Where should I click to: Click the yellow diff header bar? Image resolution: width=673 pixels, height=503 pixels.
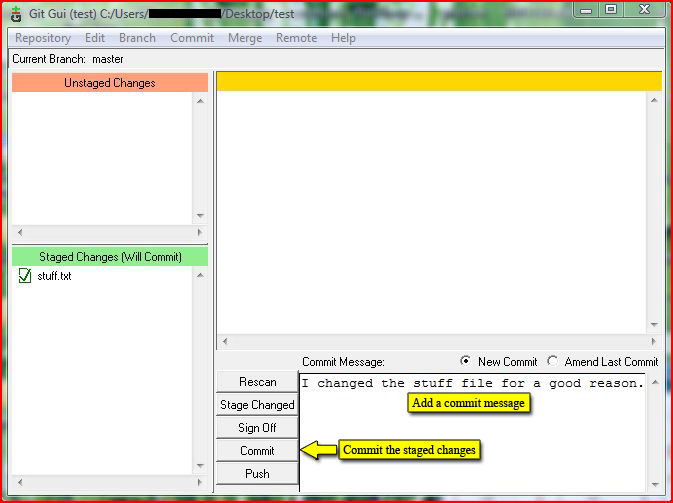click(x=439, y=82)
